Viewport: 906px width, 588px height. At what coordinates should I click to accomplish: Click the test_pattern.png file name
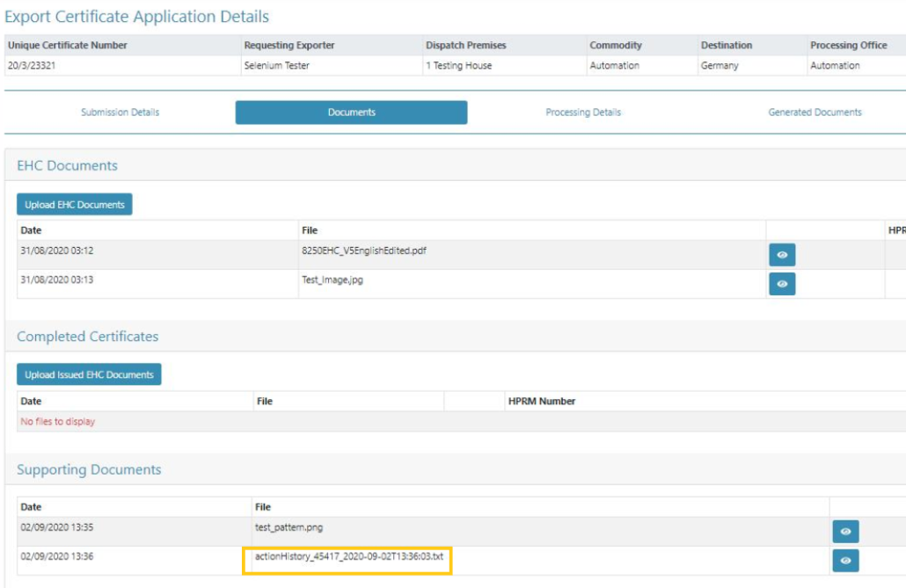coord(289,526)
